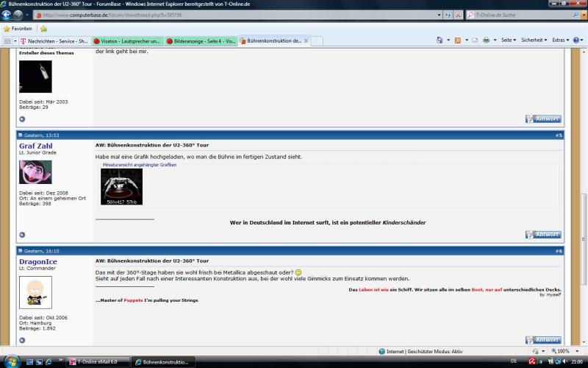The image size is (588, 368).
Task: Click Antwort button on thread creator's post
Action: click(543, 119)
